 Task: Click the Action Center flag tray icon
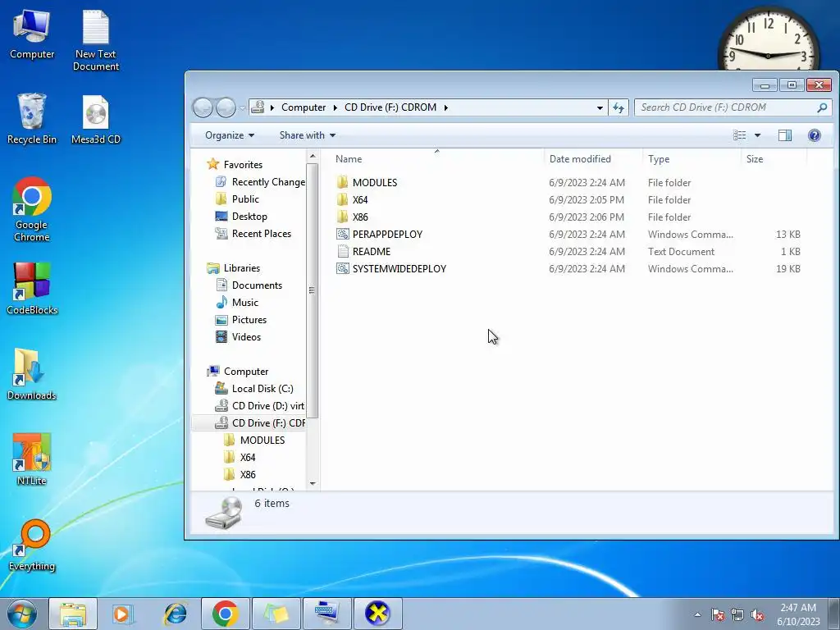pos(717,614)
